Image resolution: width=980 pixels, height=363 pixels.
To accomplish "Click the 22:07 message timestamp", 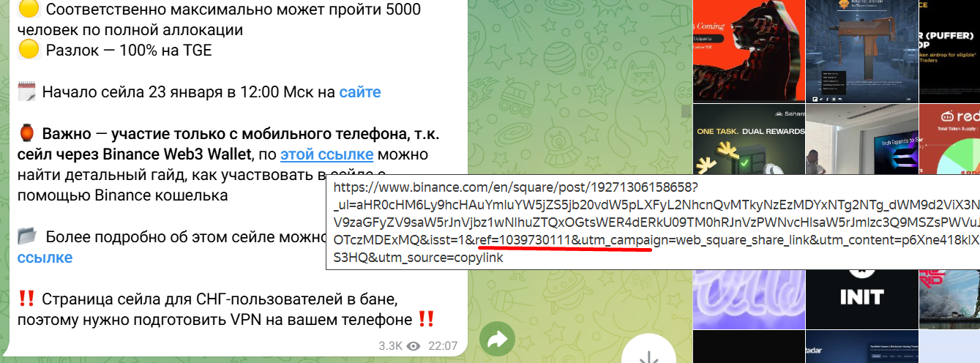I will tap(443, 345).
